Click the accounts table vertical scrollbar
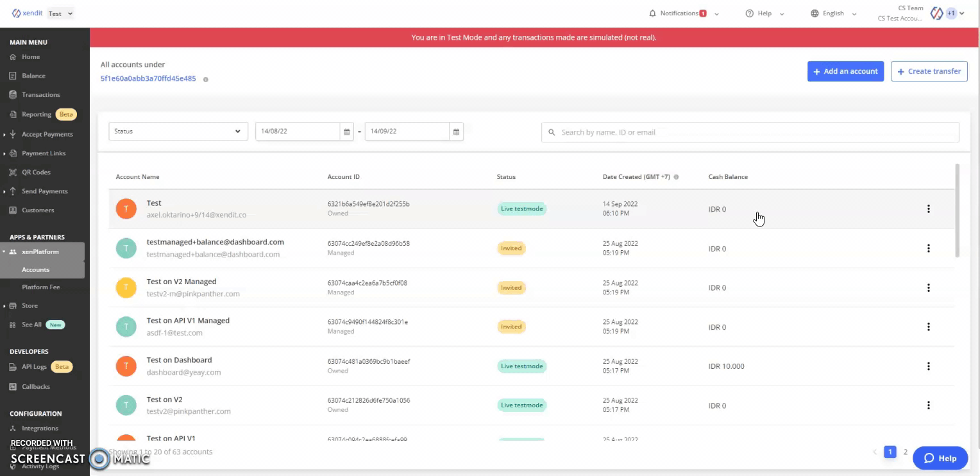Screen dimensions: 980x476 click(958, 212)
